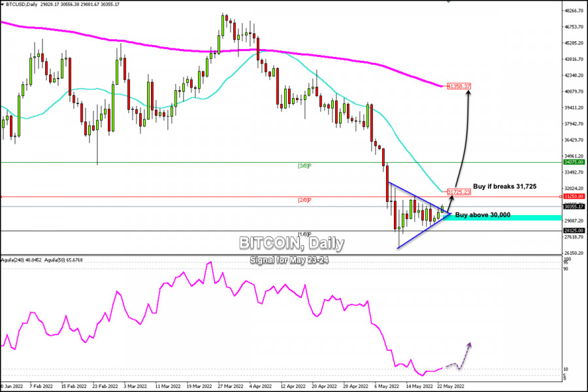Click the green 34375.00 axis level tag
Screen dimensions: 588x392
pos(574,162)
